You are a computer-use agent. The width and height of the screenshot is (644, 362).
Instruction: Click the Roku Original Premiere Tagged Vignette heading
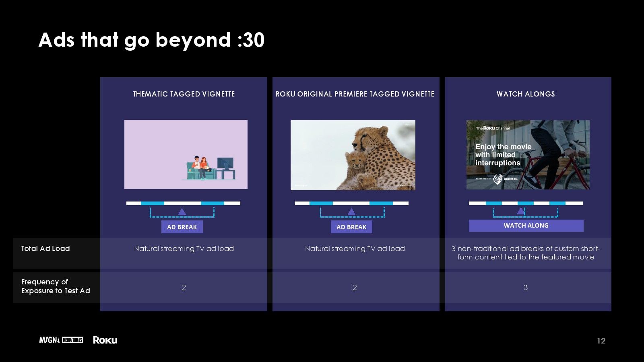355,94
